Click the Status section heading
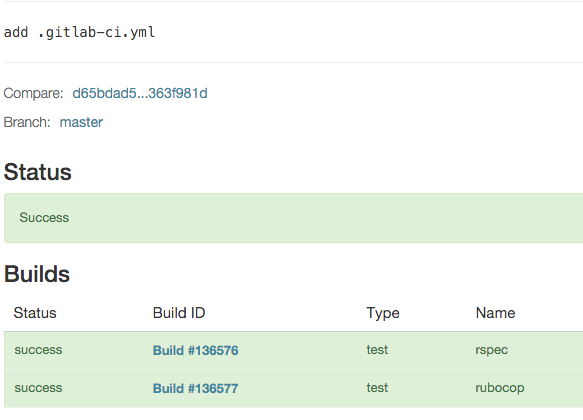 38,172
